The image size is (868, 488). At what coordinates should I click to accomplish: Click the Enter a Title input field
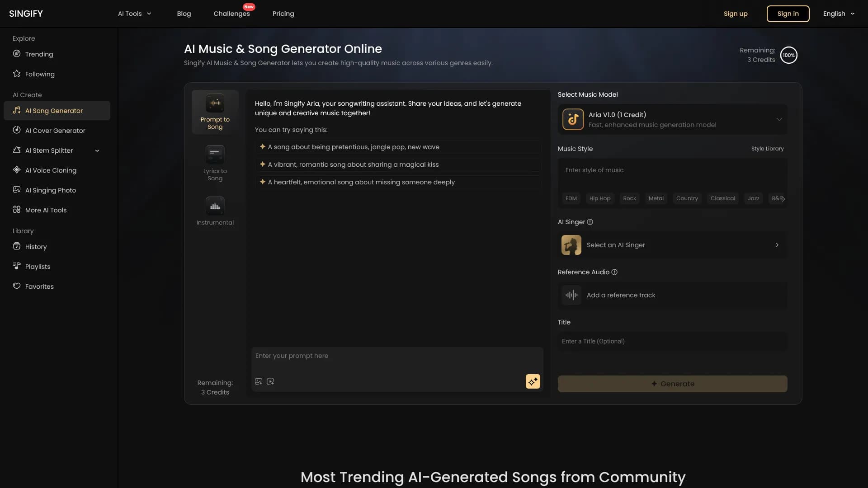(672, 341)
